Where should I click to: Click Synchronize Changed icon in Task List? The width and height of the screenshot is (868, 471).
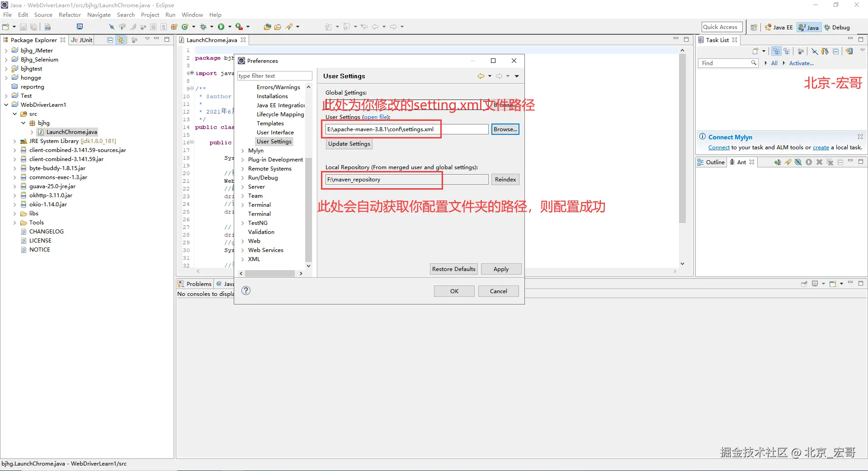pos(849,51)
